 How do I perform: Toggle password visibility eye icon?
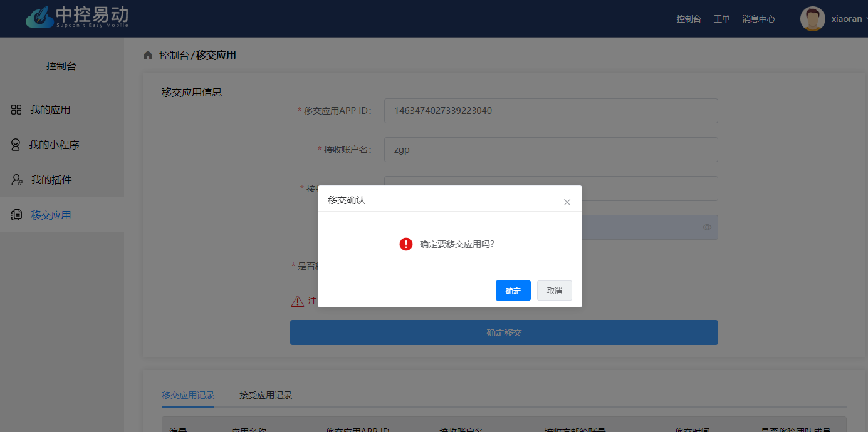707,227
